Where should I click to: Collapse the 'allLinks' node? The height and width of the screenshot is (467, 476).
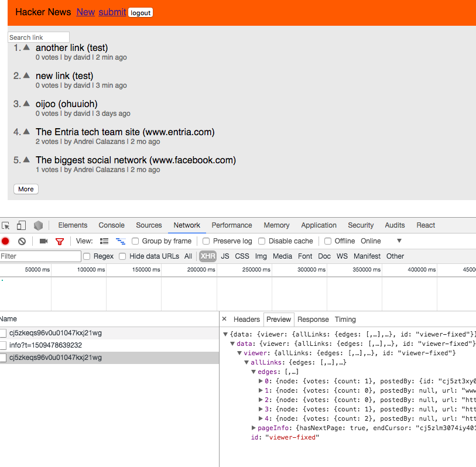click(x=246, y=363)
